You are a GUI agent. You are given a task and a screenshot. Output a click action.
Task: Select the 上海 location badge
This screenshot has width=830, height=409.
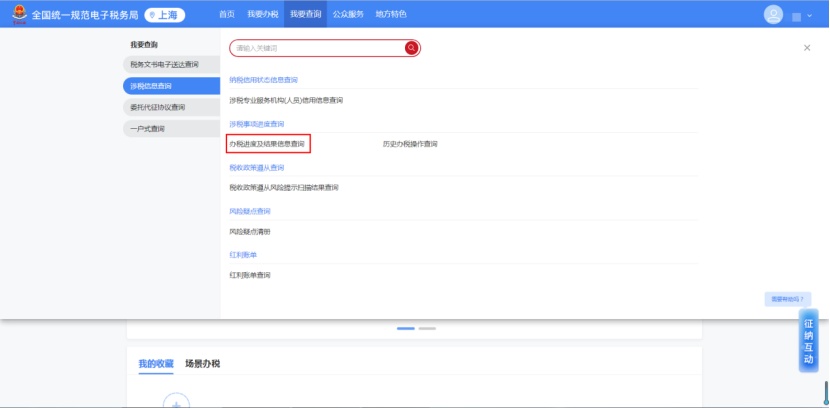coord(165,15)
